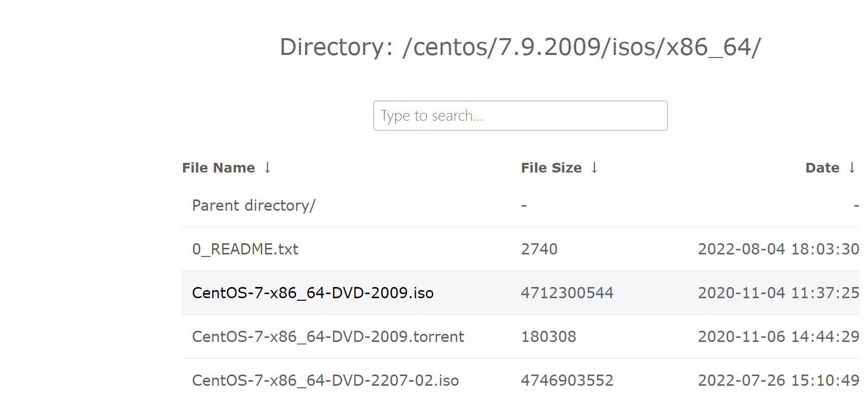Open the 0_README.txt file
Image resolution: width=868 pixels, height=401 pixels.
(x=245, y=249)
